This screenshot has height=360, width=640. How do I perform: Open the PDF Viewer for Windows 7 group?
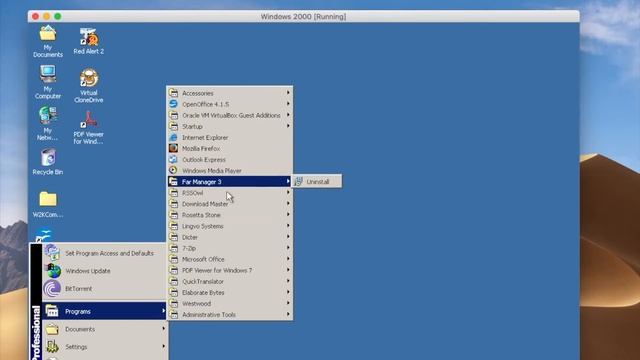pos(230,270)
